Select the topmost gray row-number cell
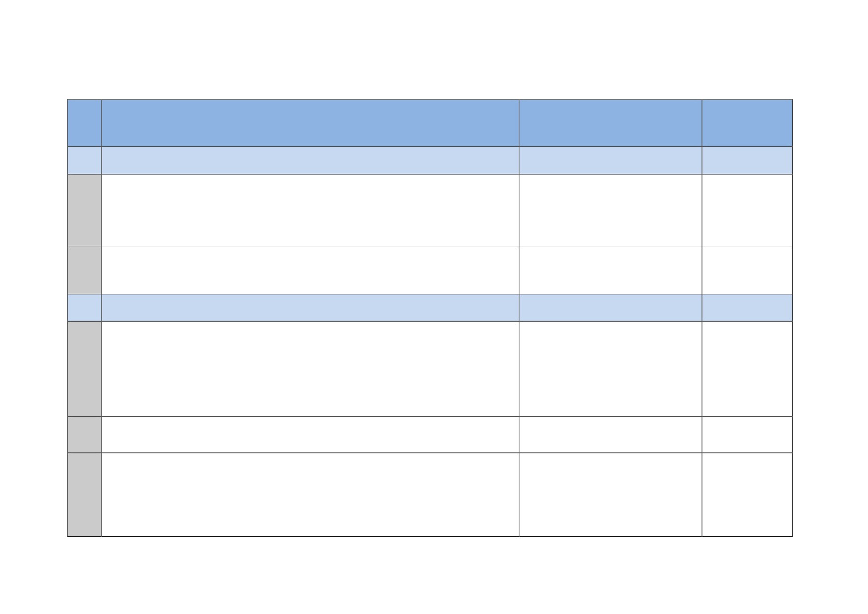The image size is (868, 614). (84, 210)
